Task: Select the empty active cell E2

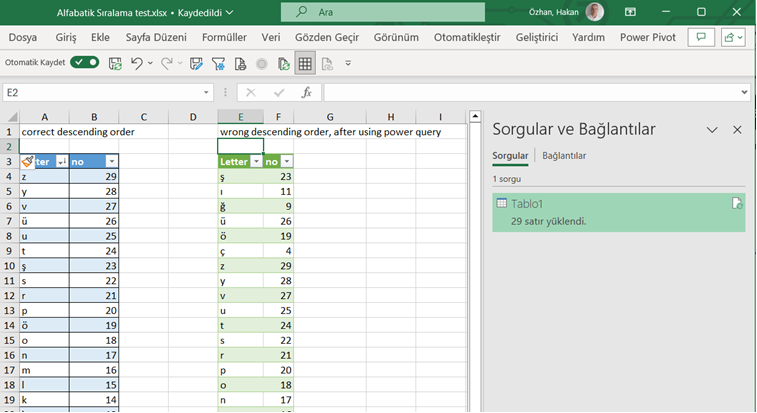Action: (240, 146)
